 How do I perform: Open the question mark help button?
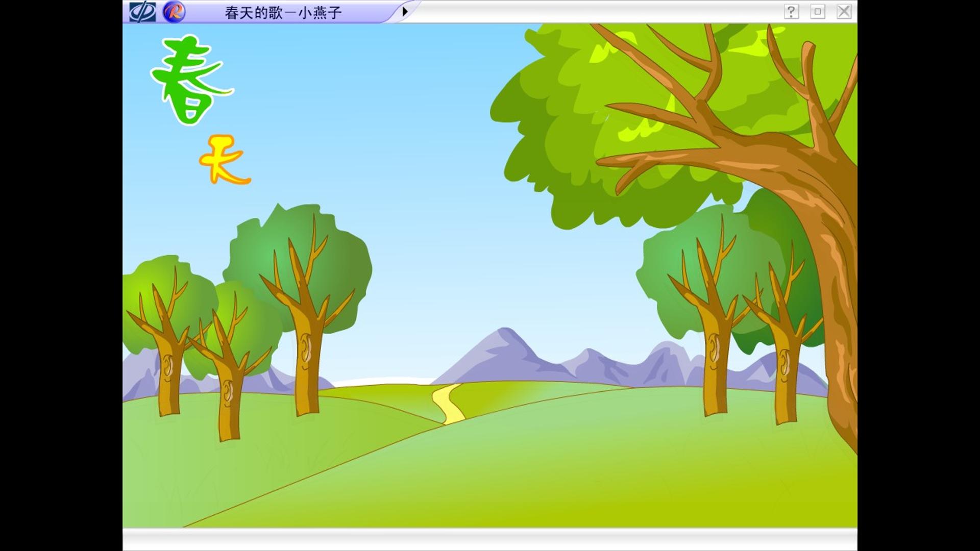(791, 12)
